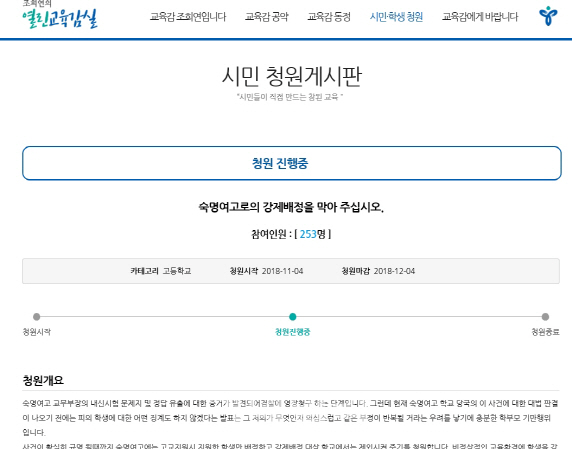
Task: Open the 교육감에게 바랍니다 menu
Action: 480,17
